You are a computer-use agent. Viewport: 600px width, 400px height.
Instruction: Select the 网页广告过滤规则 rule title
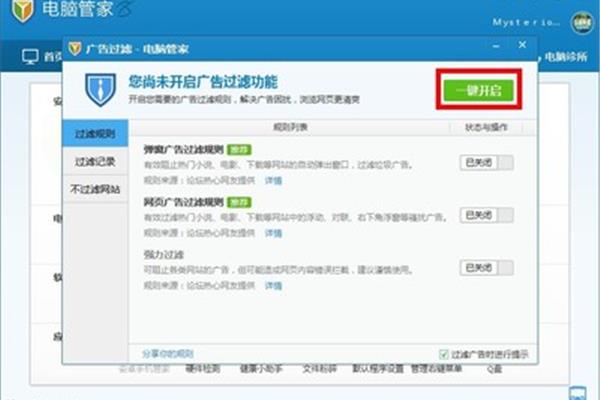[183, 202]
